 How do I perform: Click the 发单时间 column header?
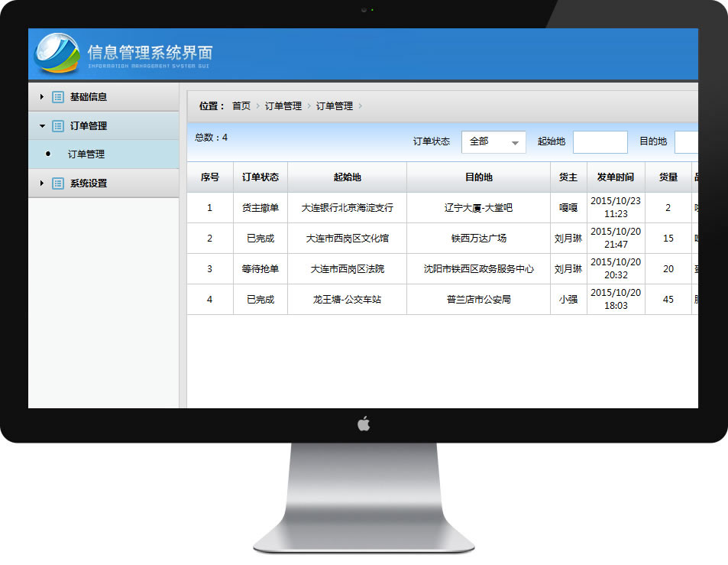(616, 177)
